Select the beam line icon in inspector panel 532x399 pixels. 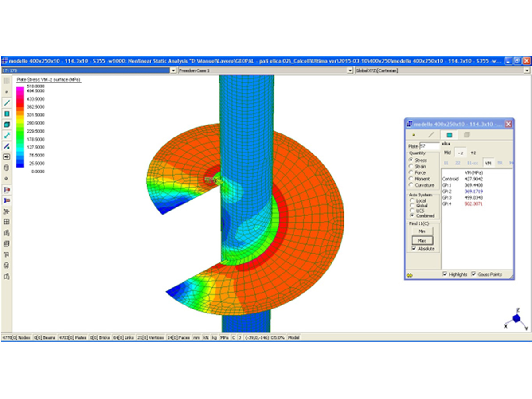click(431, 135)
